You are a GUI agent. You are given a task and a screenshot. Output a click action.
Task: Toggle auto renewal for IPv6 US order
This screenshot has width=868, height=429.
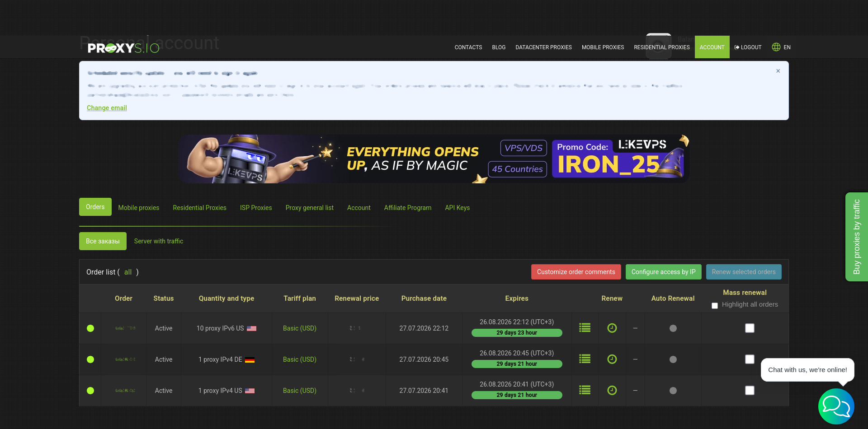pos(673,328)
